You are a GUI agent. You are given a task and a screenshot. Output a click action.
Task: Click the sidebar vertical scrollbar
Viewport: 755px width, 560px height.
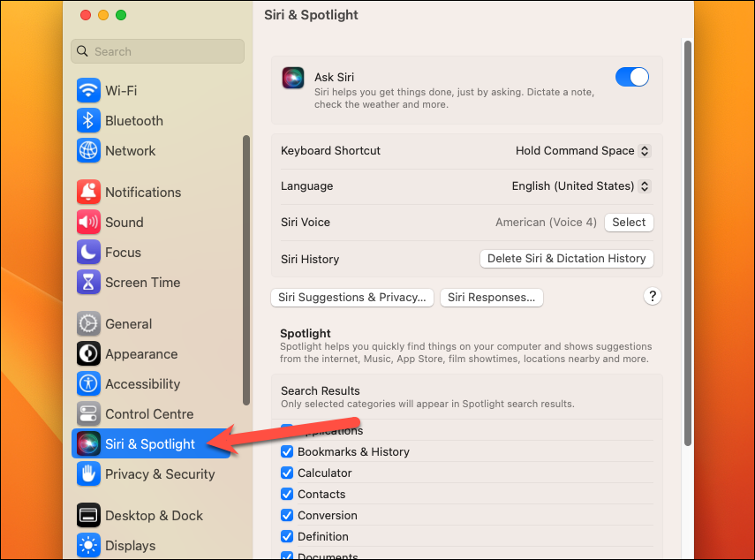pyautogui.click(x=246, y=270)
